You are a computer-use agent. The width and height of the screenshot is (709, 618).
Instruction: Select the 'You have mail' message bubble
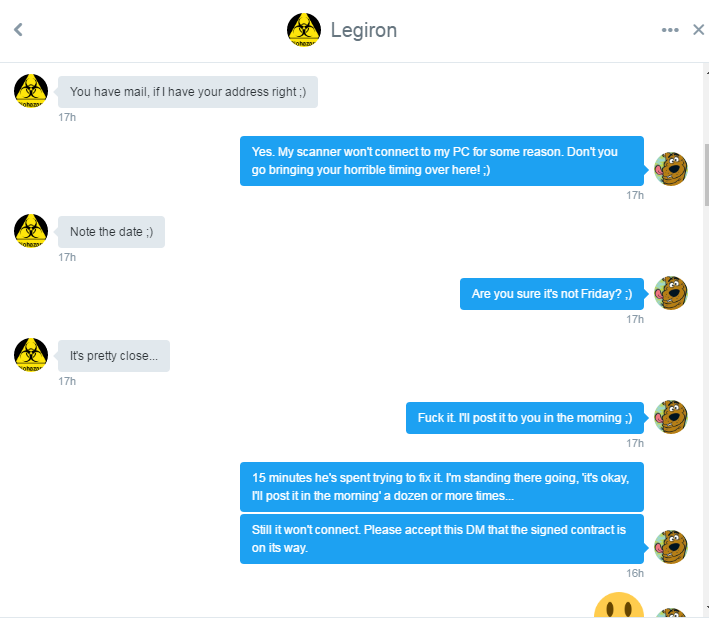click(188, 92)
